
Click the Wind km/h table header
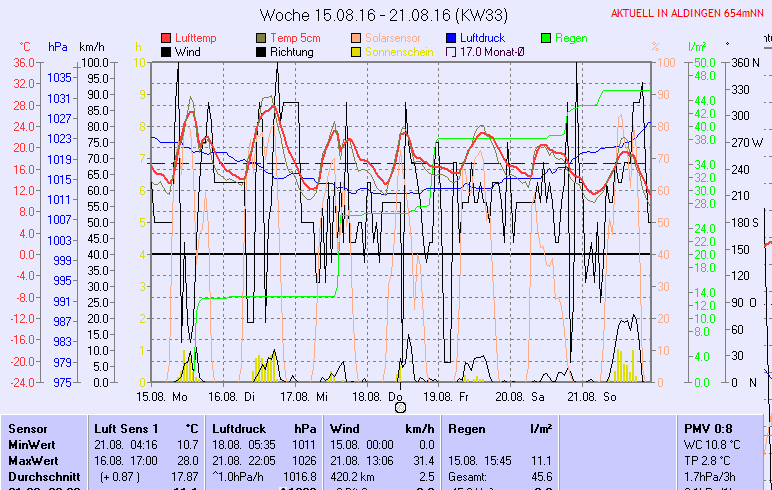(x=381, y=427)
